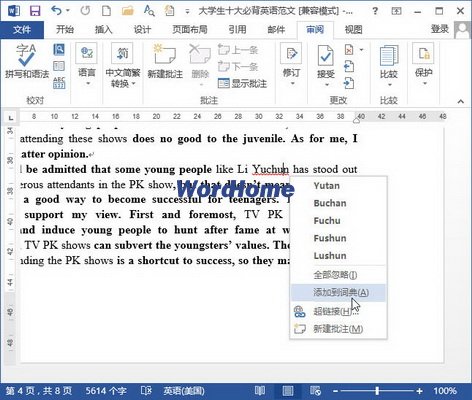This screenshot has width=472, height=400.
Task: Choose spelling suggestion Yutan
Action: tap(338, 186)
